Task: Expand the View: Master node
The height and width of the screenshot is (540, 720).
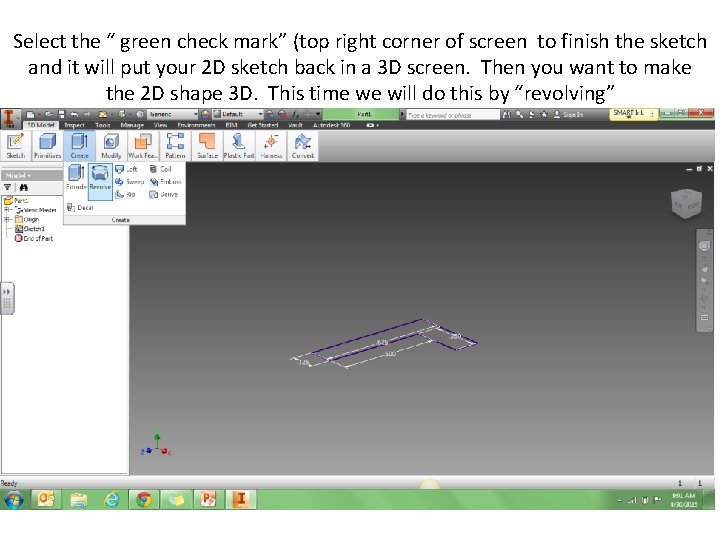Action: tap(7, 210)
